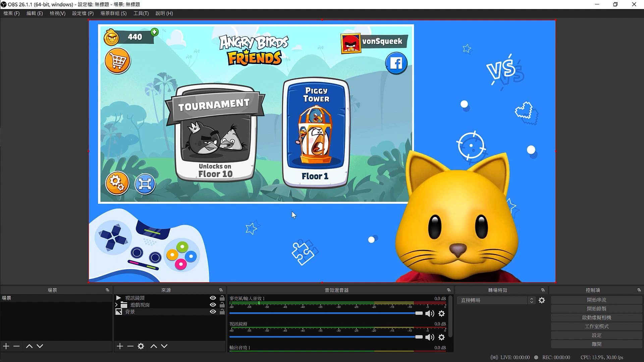Hide the 背景 source layer
The height and width of the screenshot is (362, 644).
[x=213, y=312]
